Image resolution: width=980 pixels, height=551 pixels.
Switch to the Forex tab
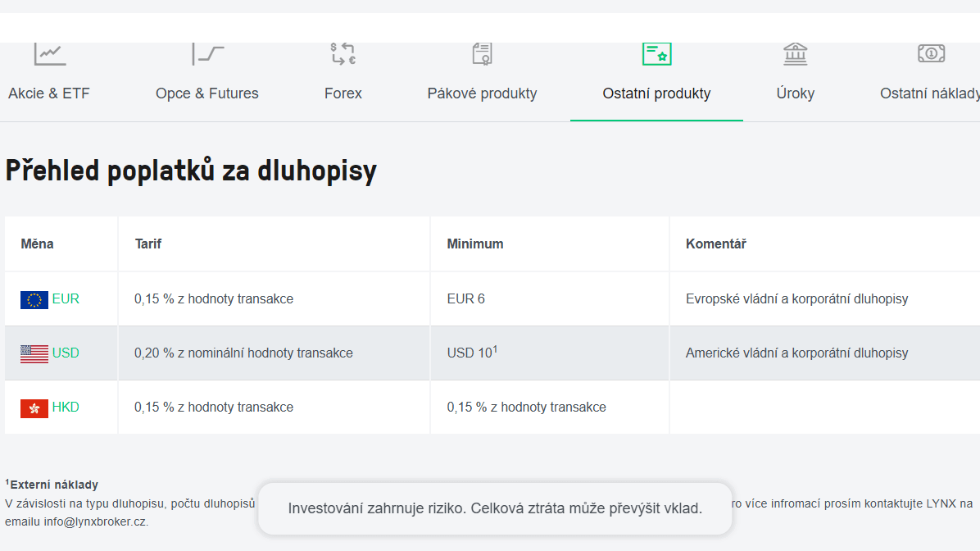click(343, 93)
